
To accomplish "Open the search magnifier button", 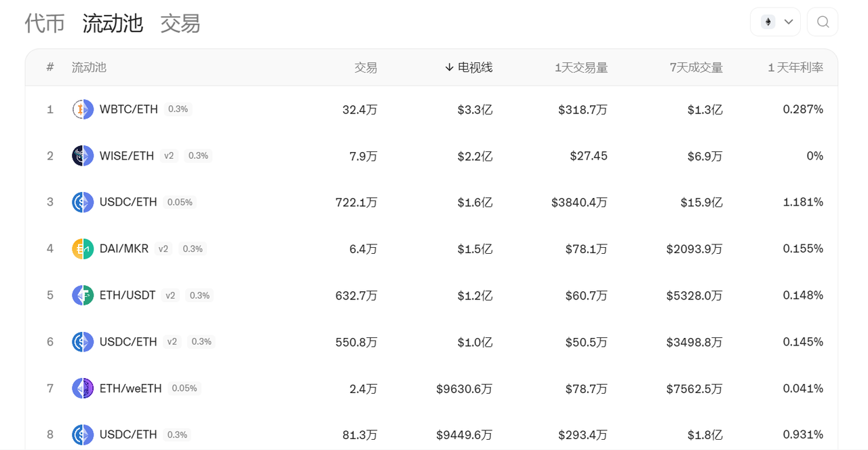I will (x=823, y=22).
